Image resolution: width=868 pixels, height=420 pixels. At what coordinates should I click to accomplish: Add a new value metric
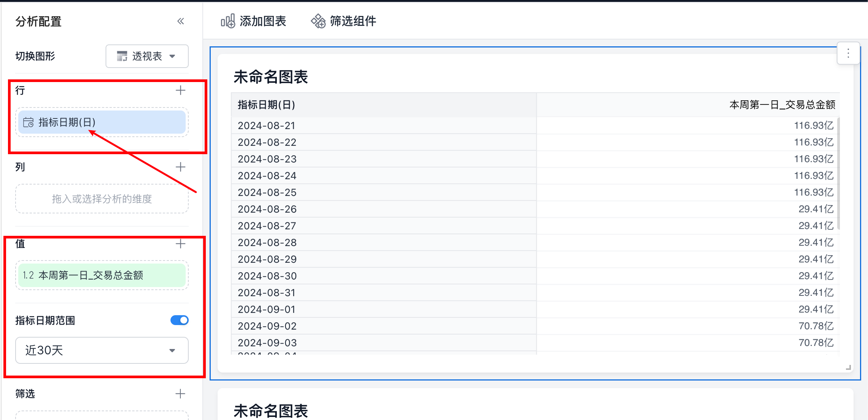pyautogui.click(x=181, y=244)
